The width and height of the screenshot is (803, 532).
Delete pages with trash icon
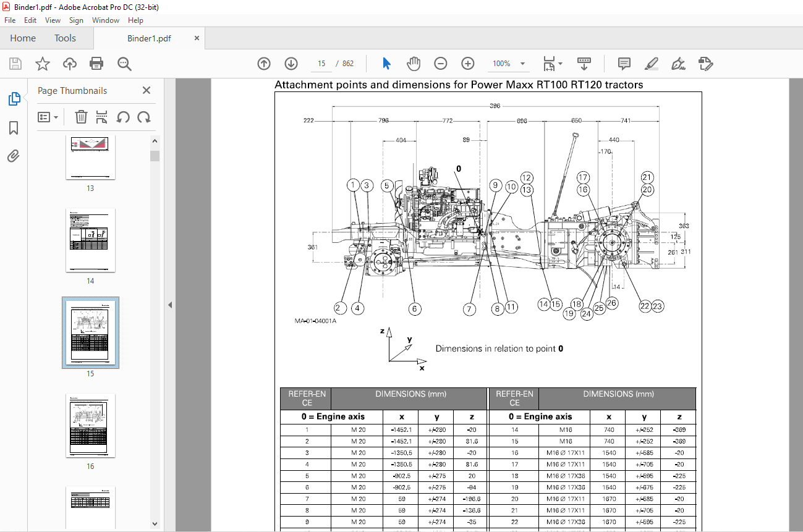coord(81,117)
